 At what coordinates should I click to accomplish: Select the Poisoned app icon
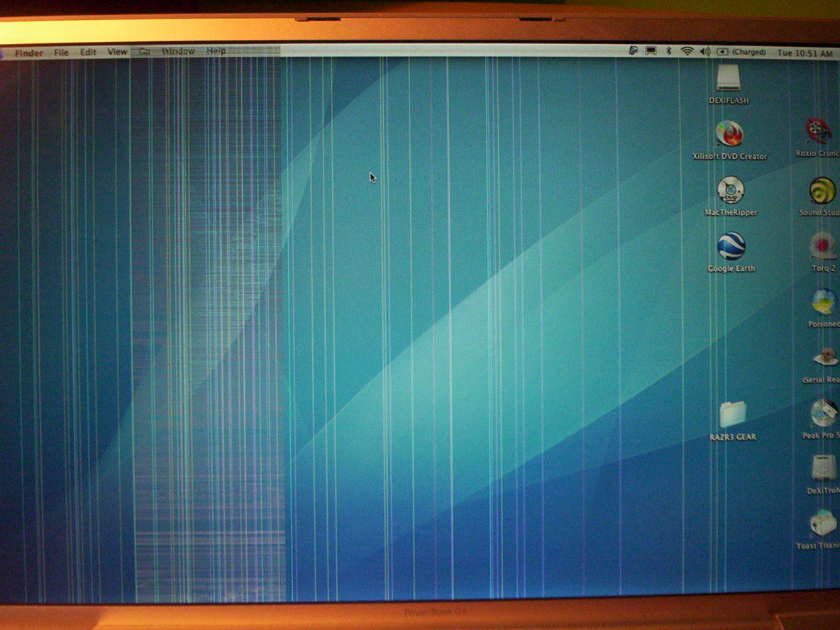tap(824, 303)
